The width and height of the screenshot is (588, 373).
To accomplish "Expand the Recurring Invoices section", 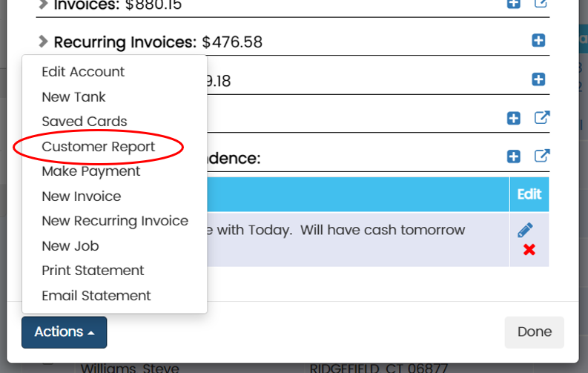I will click(43, 42).
